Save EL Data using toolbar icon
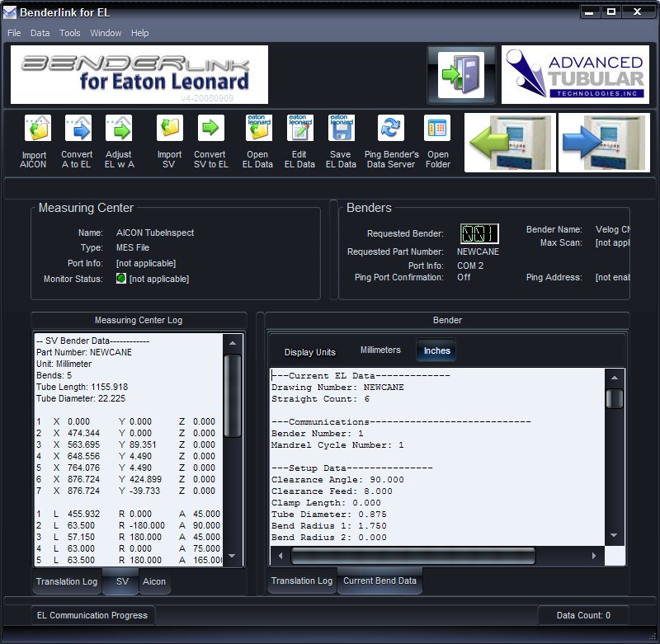This screenshot has height=644, width=660. pos(341,129)
